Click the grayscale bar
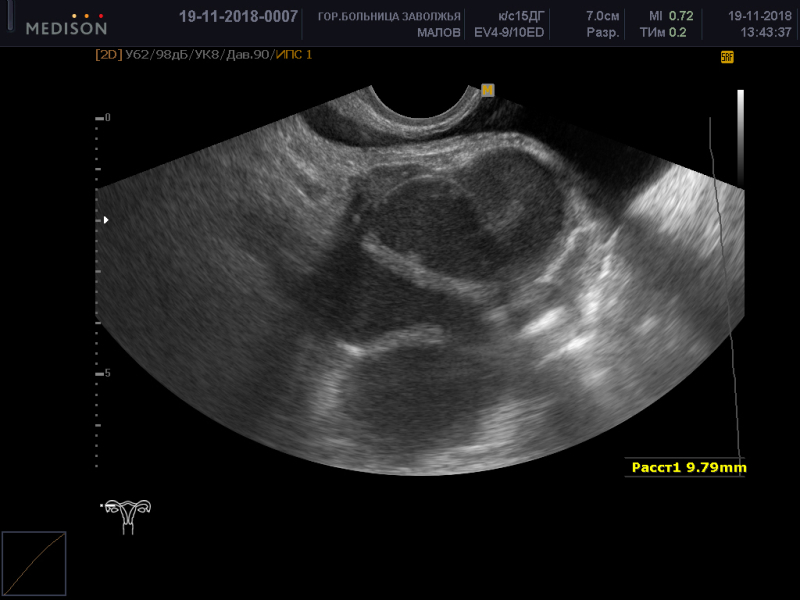This screenshot has width=800, height=600. 740,139
